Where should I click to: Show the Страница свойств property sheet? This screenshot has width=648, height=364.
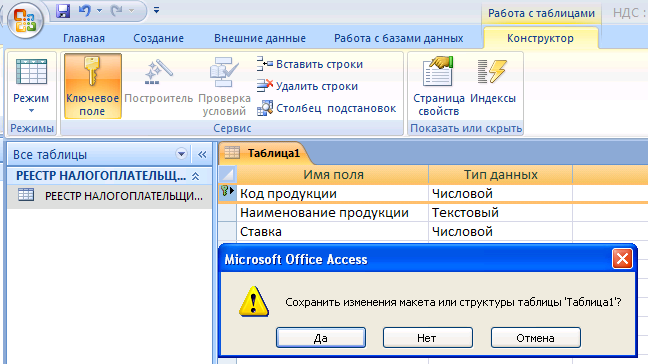438,86
